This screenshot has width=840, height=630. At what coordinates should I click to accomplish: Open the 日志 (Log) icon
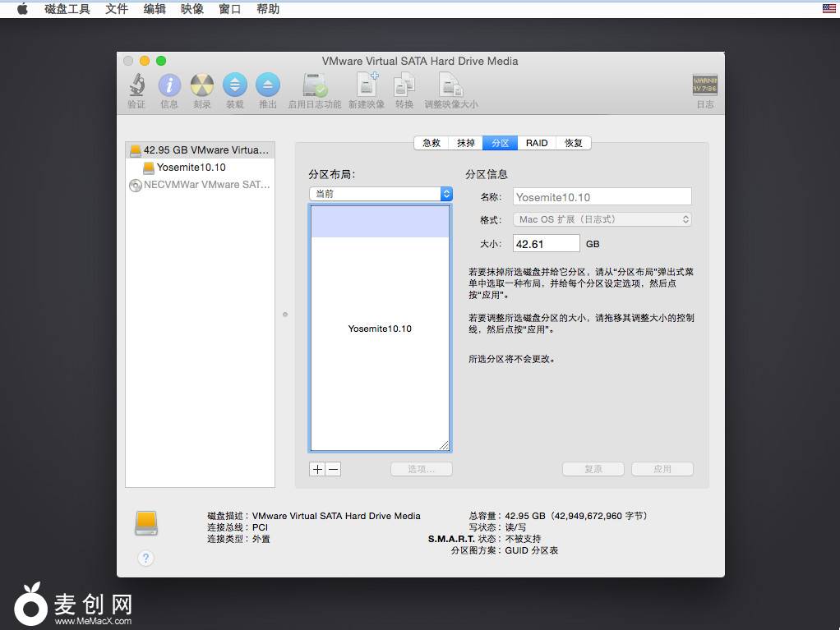tap(704, 85)
